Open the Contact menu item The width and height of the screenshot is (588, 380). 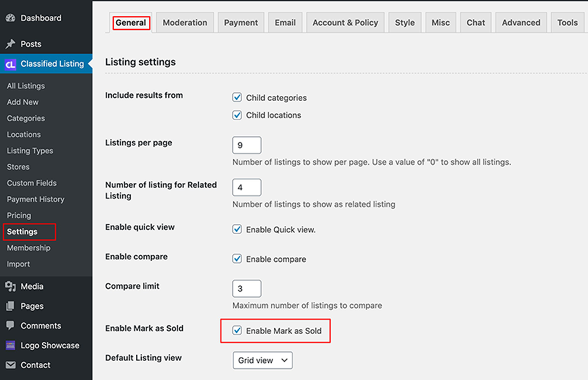click(x=35, y=365)
